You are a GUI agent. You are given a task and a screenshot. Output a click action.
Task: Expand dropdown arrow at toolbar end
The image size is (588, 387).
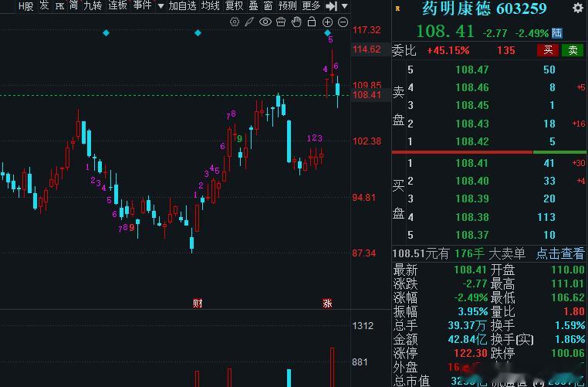click(345, 6)
